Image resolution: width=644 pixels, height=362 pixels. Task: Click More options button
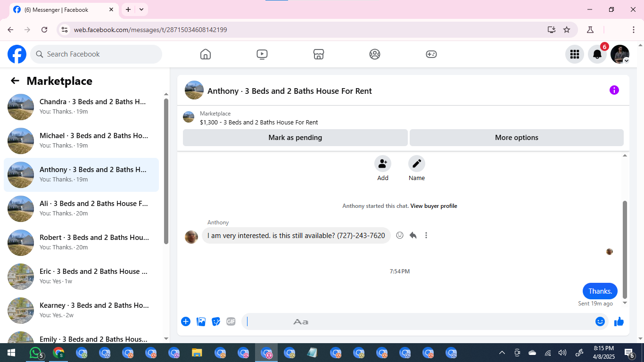pos(517,138)
